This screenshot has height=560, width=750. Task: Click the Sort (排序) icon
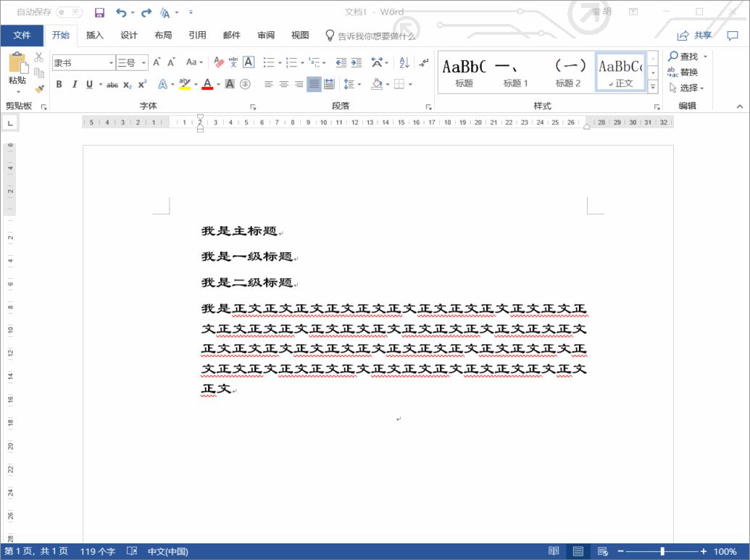404,62
